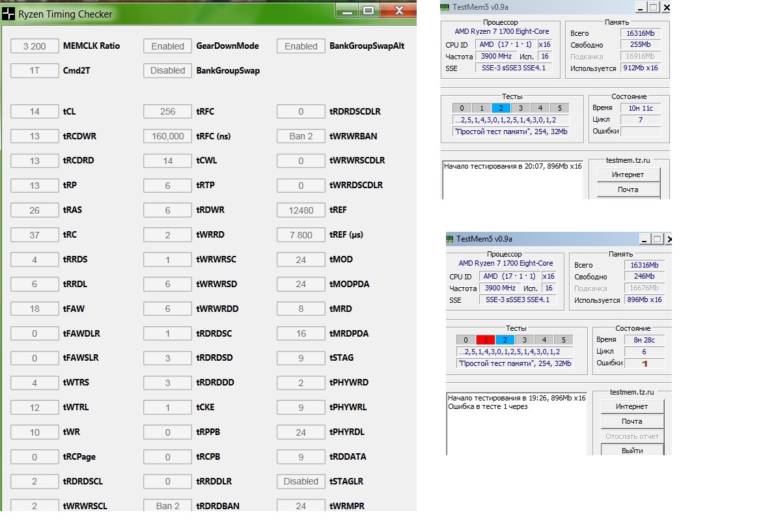Image resolution: width=765 pixels, height=532 pixels.
Task: Click the Время value 10м 11с
Action: (641, 108)
